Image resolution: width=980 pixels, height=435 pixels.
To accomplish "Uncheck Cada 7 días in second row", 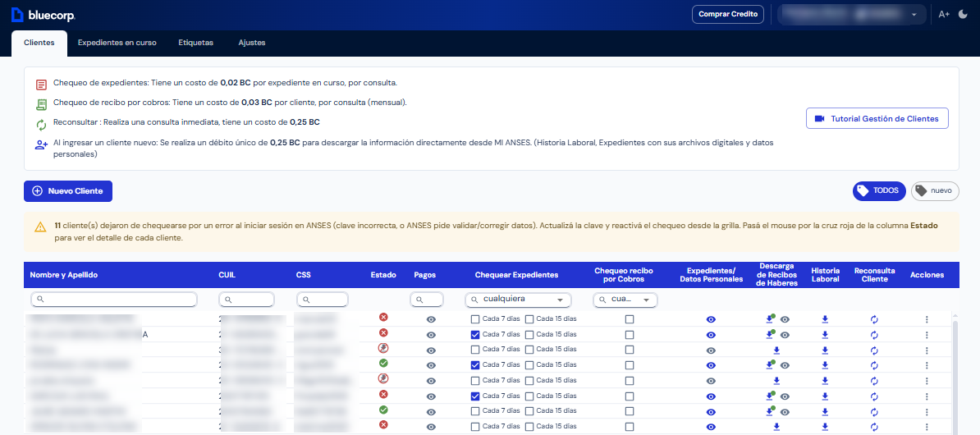I will [475, 335].
